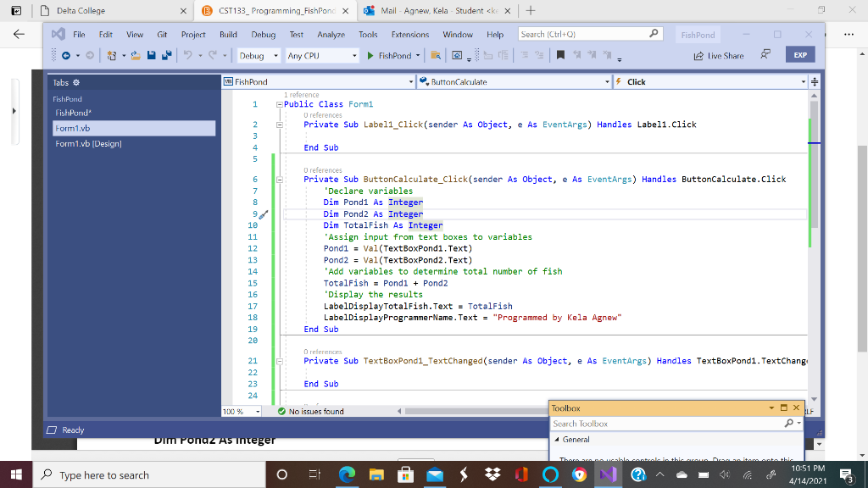The width and height of the screenshot is (868, 488).
Task: Click the Live Share button
Action: (x=719, y=56)
